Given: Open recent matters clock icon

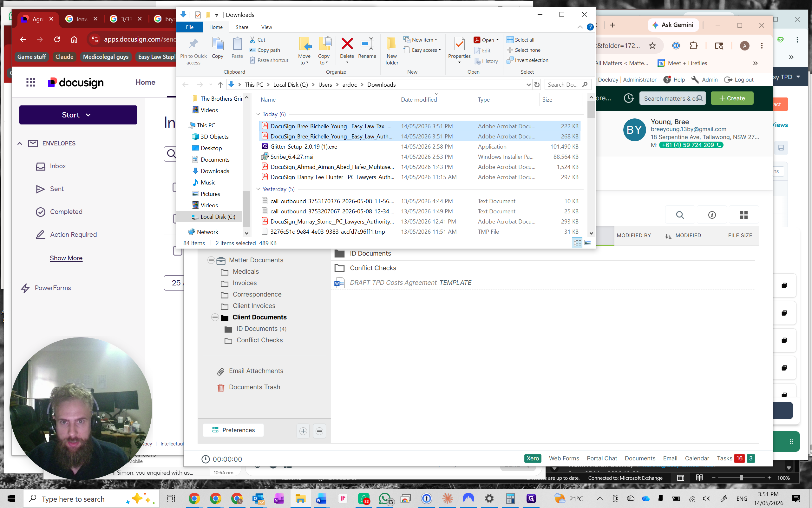Looking at the screenshot, I should tap(629, 98).
